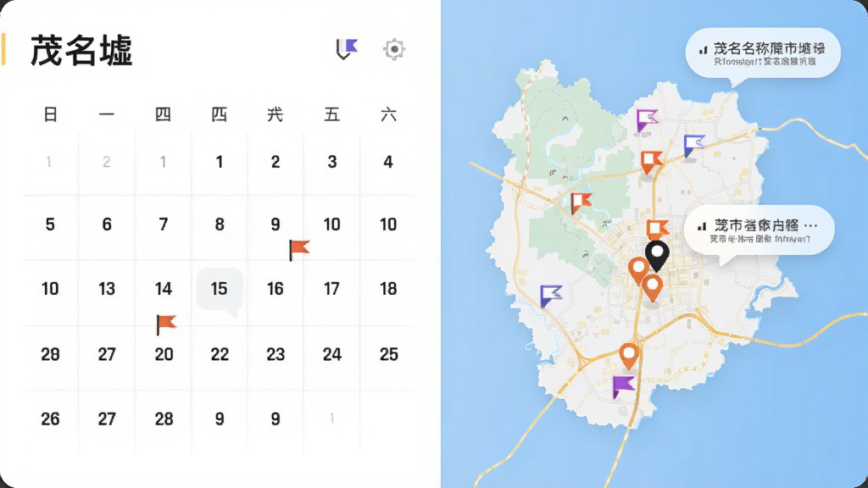The height and width of the screenshot is (488, 868).
Task: Click date 22 in the calendar
Action: 220,355
